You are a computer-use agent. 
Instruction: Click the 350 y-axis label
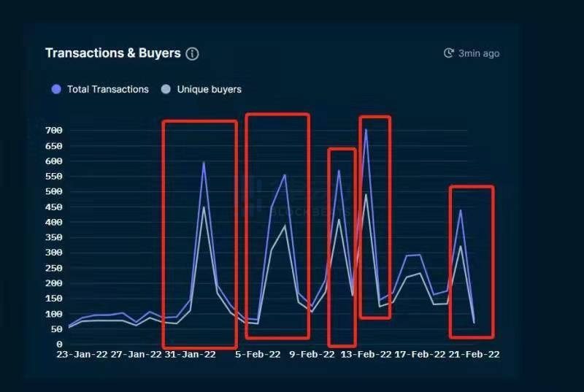[53, 237]
